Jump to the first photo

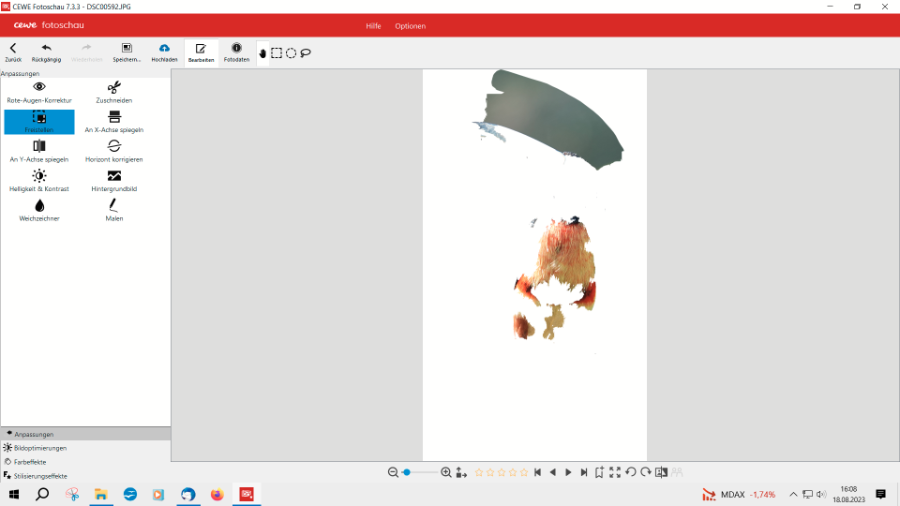(x=538, y=472)
